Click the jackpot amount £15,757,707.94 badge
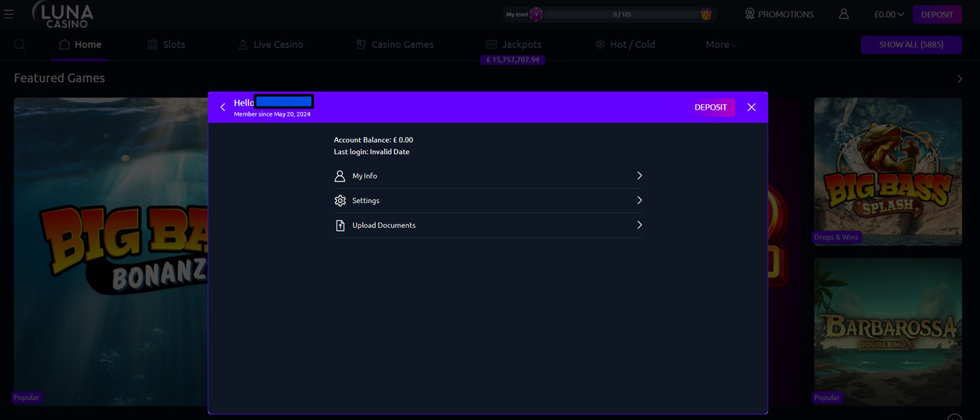Image resolution: width=980 pixels, height=420 pixels. click(x=513, y=60)
